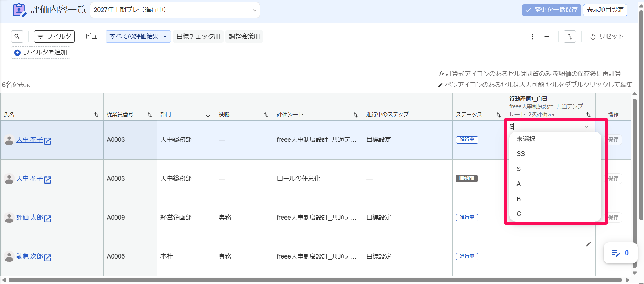Click the 評価内容一覧 clipboard icon

point(19,10)
